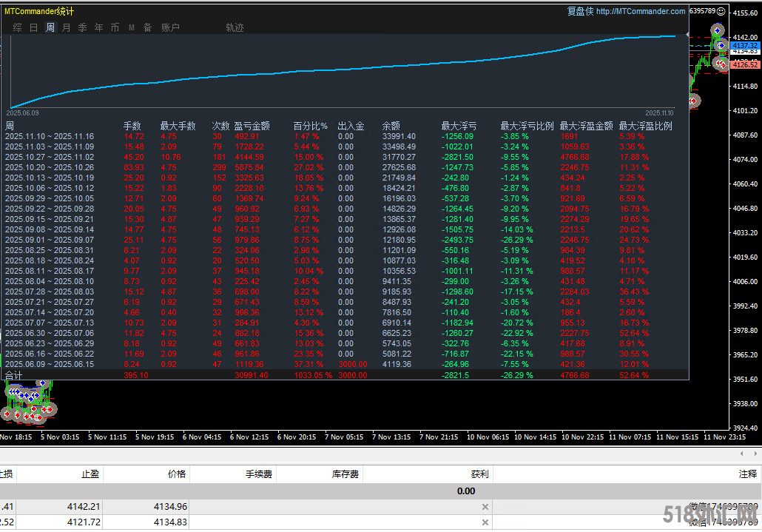762x532 pixels.
Task: Select the 月 (monthly) statistics tab
Action: point(67,27)
